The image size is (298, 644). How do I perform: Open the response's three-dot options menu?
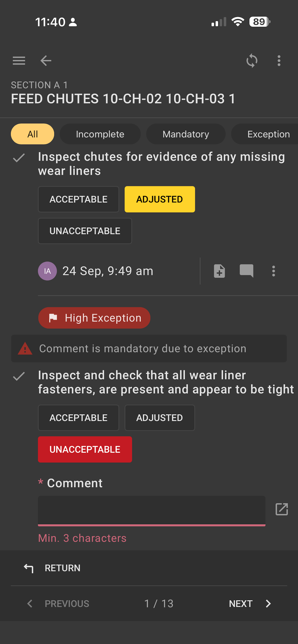pyautogui.click(x=274, y=271)
